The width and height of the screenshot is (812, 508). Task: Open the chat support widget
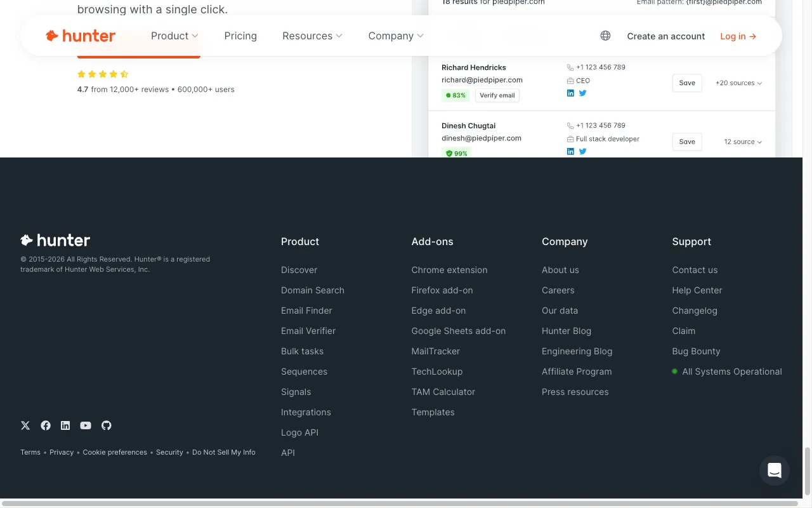(x=774, y=471)
